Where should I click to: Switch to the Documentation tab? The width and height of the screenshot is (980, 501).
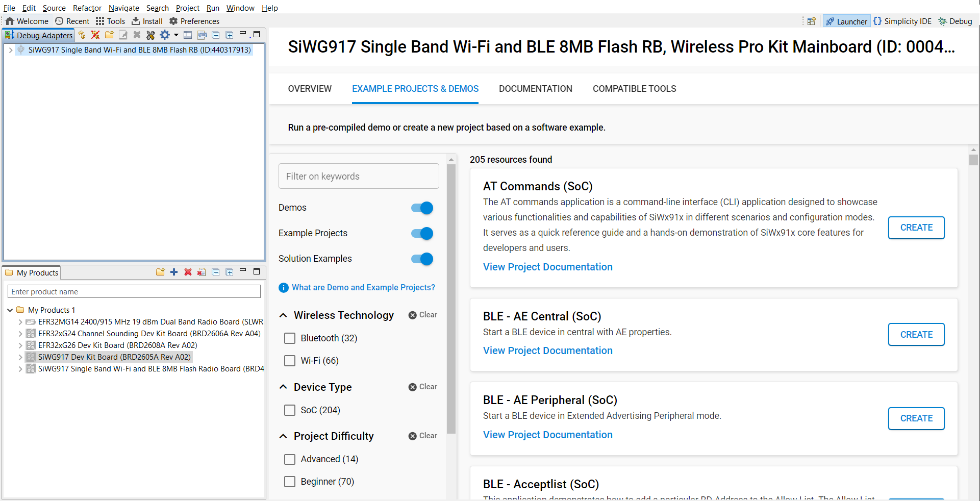tap(535, 89)
